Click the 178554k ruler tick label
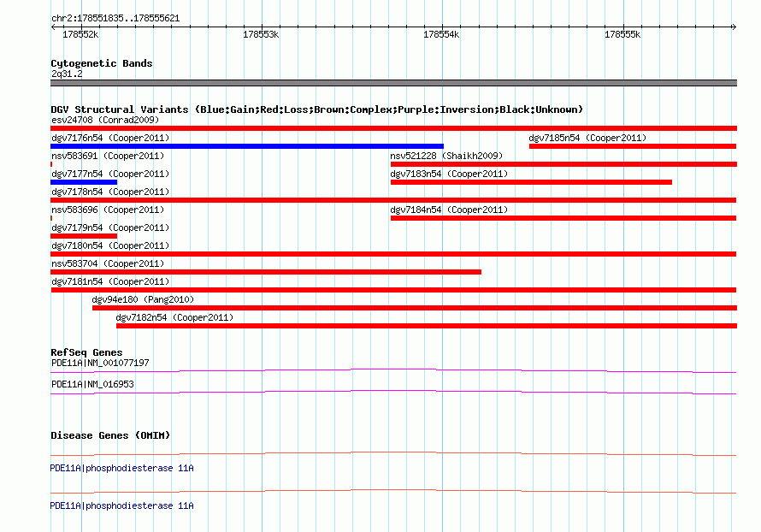Viewport: 761px width, 532px height. tap(441, 34)
